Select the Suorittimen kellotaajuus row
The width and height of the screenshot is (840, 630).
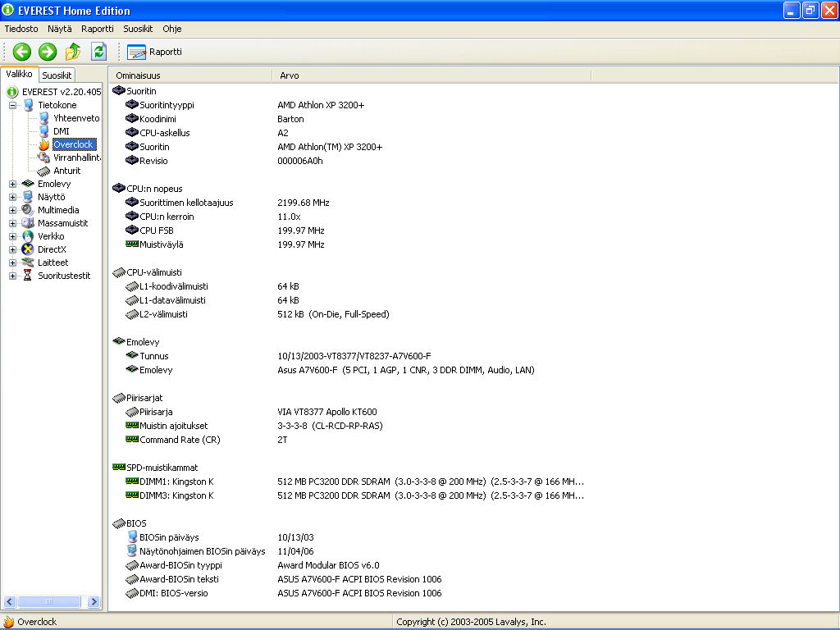point(473,203)
